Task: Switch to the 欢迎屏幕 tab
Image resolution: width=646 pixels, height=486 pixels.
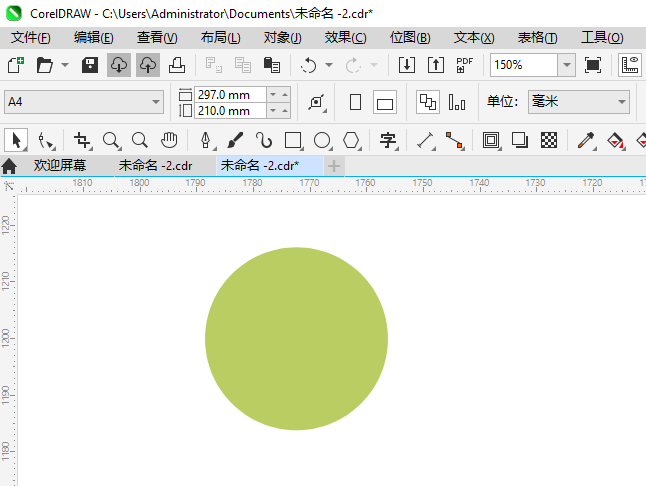Action: tap(60, 166)
